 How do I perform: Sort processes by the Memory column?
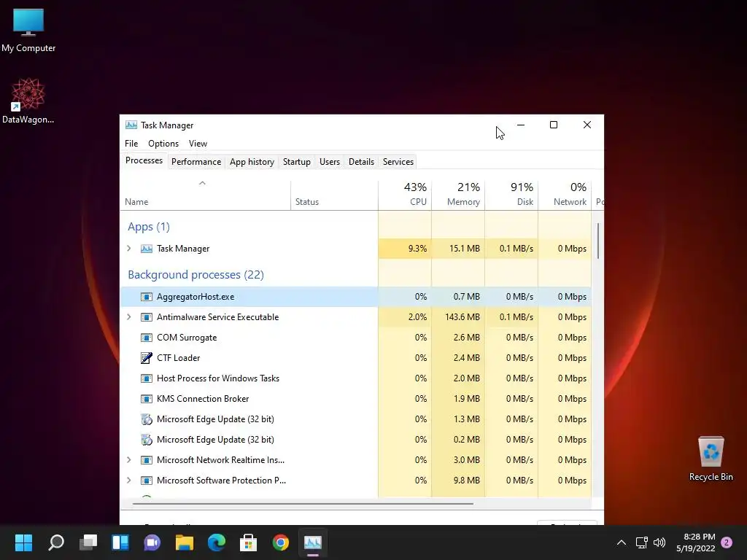pyautogui.click(x=458, y=195)
